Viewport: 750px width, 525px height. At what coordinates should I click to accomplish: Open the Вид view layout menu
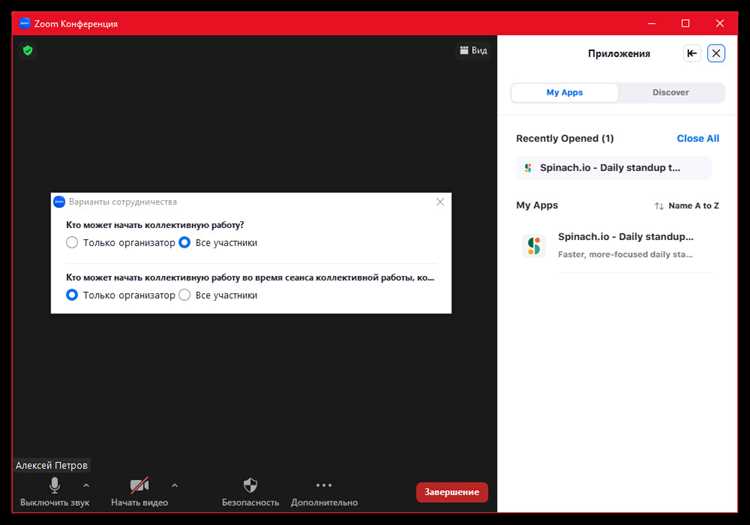click(474, 50)
